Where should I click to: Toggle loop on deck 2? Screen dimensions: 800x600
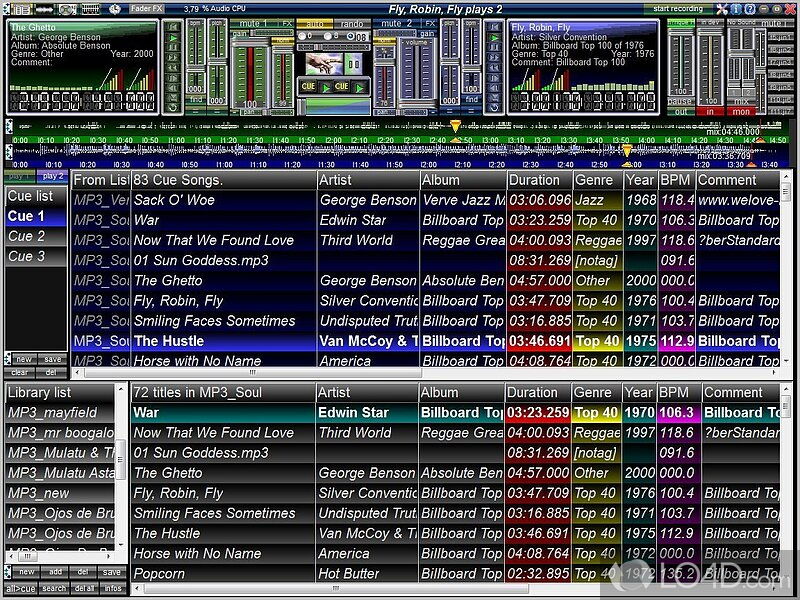(494, 108)
